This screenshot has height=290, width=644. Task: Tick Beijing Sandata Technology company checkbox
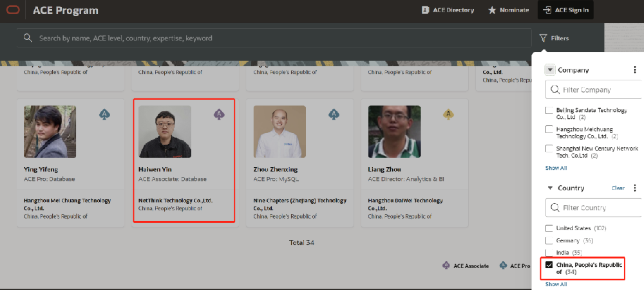pos(549,111)
